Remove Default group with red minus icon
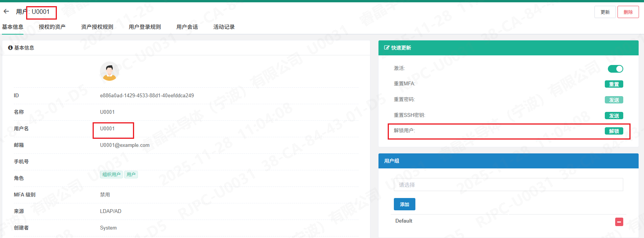The width and height of the screenshot is (644, 238). [619, 222]
